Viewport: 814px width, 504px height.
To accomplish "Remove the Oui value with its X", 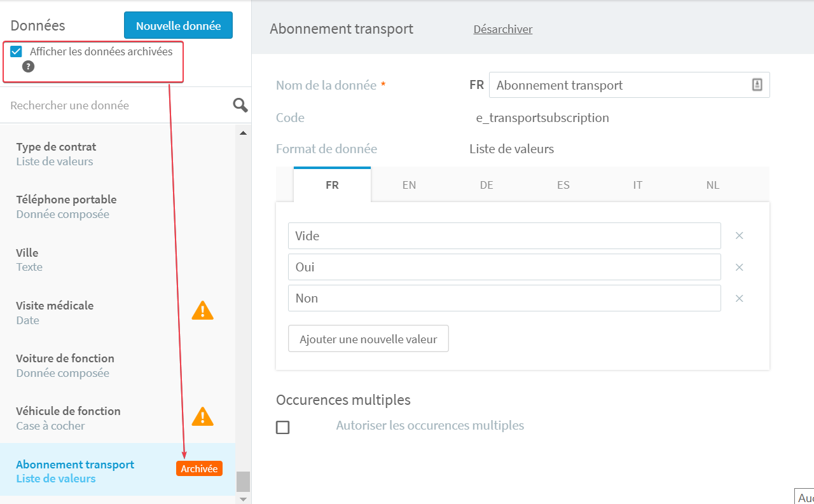I will pos(740,267).
